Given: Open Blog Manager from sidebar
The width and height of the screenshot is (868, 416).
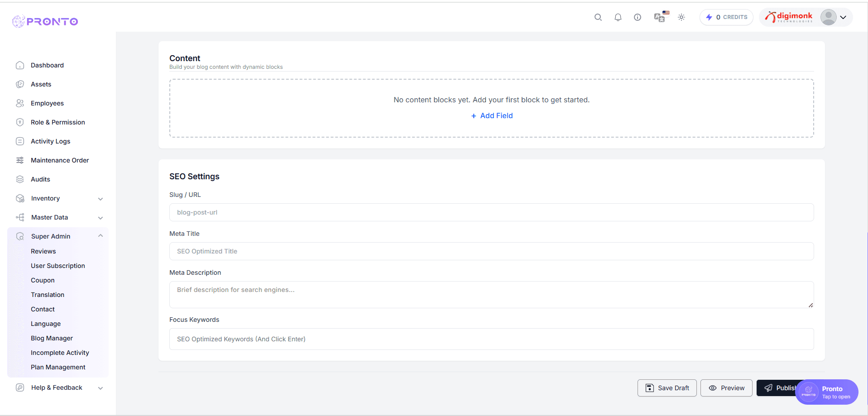Looking at the screenshot, I should click(x=52, y=338).
